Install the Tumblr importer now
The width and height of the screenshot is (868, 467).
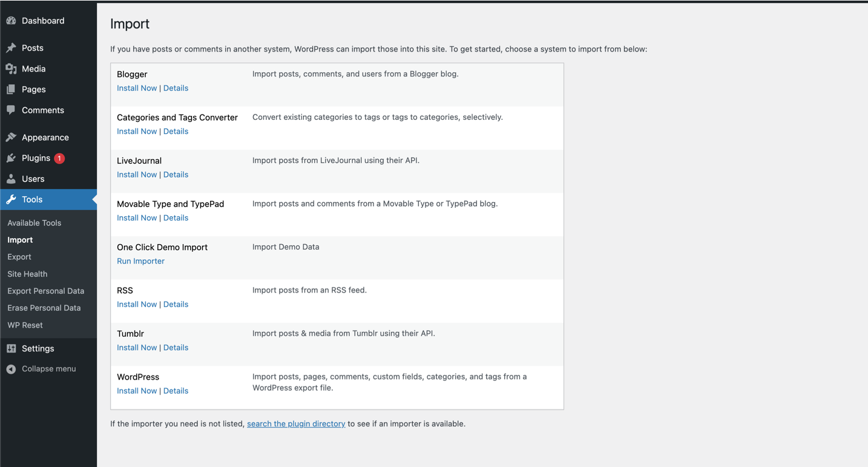pyautogui.click(x=137, y=348)
